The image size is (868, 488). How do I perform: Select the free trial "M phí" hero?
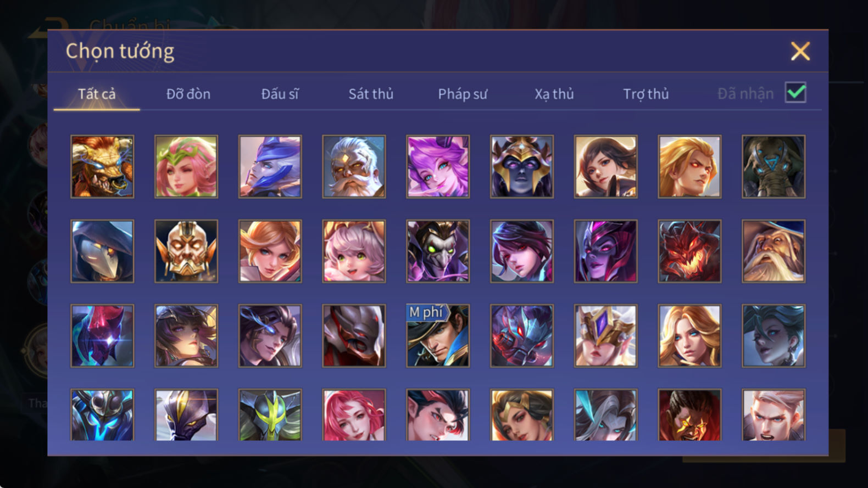438,335
